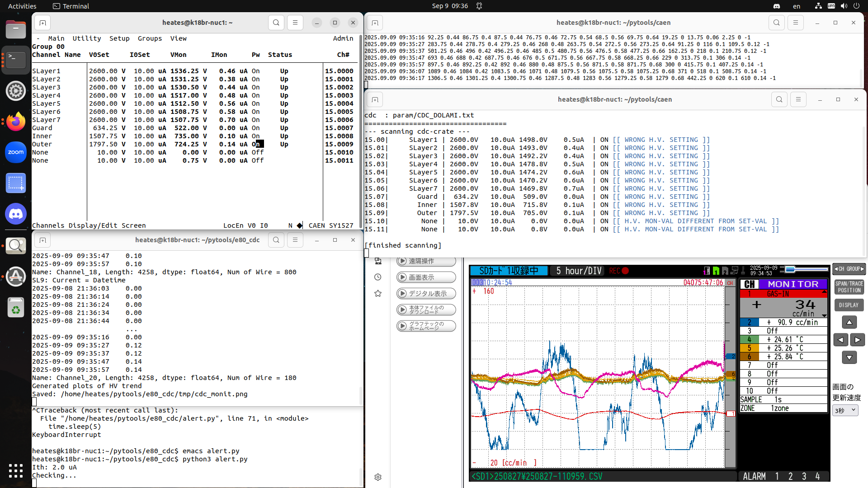This screenshot has width=868, height=488.
Task: Open browser sidebar settings gear
Action: (x=378, y=477)
